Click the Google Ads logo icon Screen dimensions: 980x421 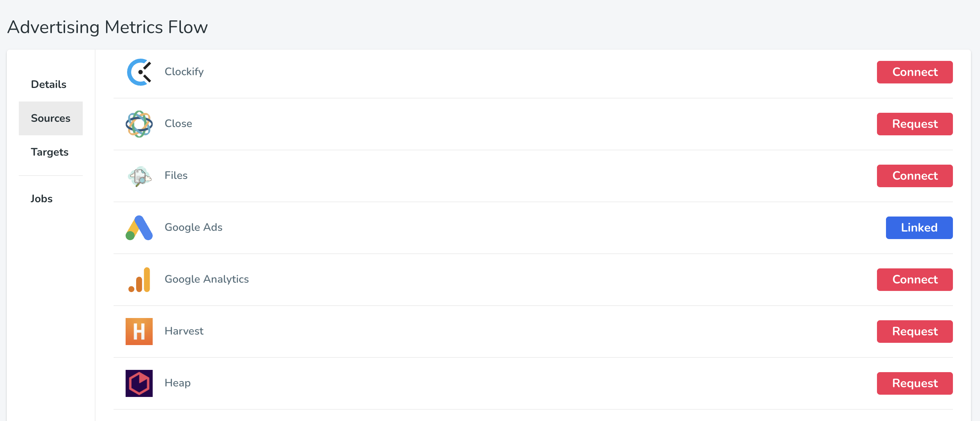pos(139,227)
